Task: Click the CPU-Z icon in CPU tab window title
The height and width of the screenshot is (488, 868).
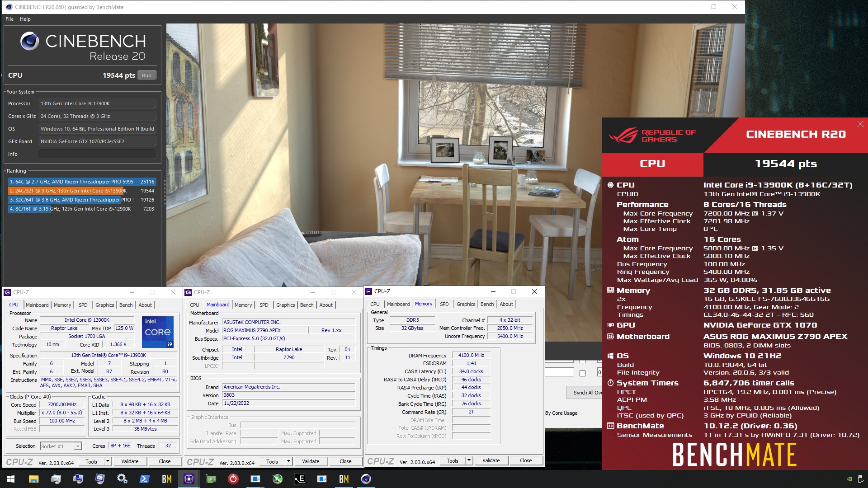Action: pos(8,292)
